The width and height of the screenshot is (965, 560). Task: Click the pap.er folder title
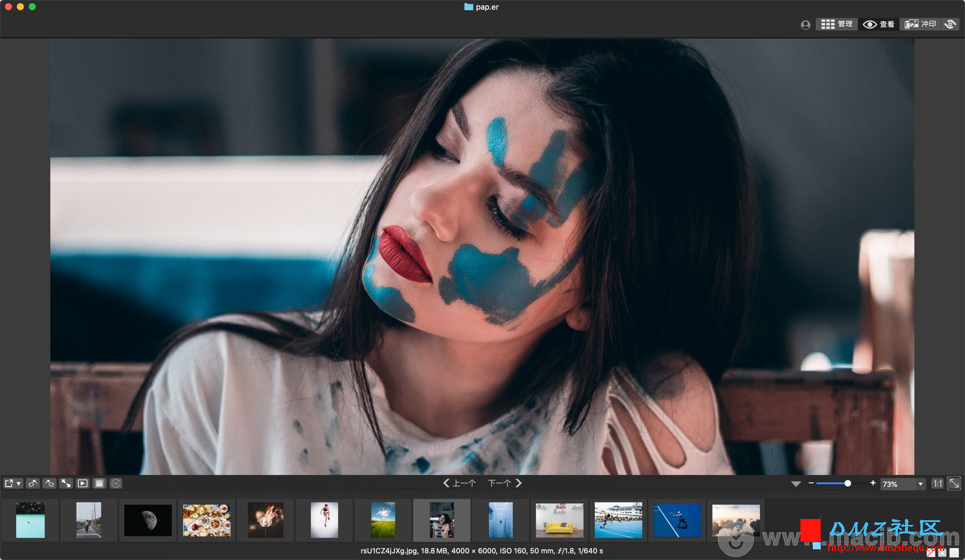[482, 7]
